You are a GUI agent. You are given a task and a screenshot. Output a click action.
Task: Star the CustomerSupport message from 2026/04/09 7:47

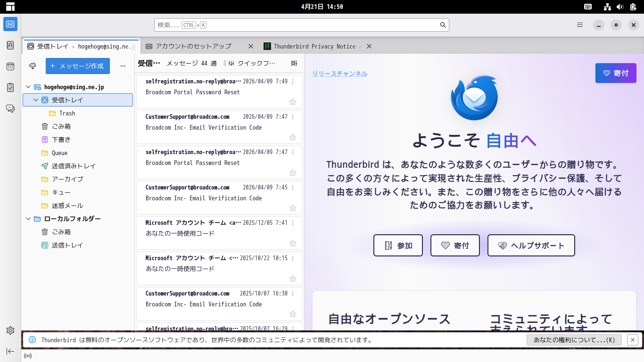pyautogui.click(x=293, y=137)
